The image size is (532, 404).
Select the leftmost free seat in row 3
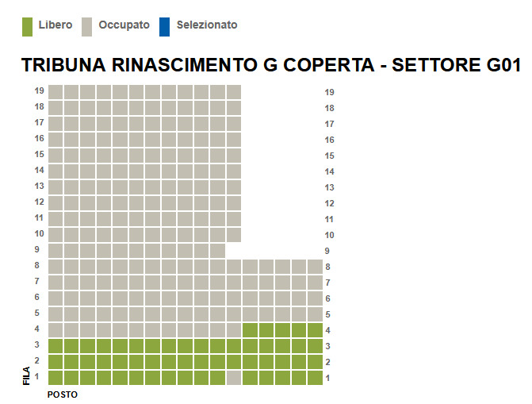tap(55, 346)
